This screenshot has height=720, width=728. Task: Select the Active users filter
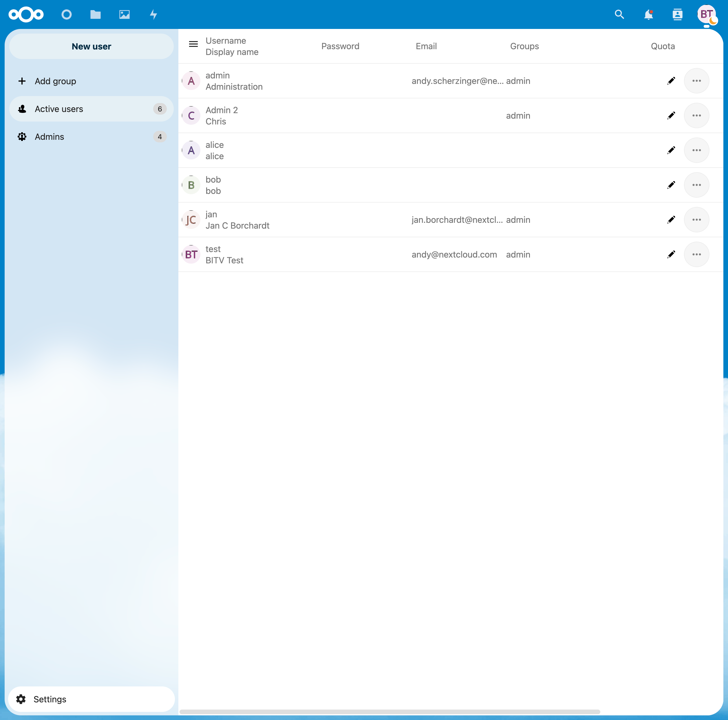(x=58, y=109)
